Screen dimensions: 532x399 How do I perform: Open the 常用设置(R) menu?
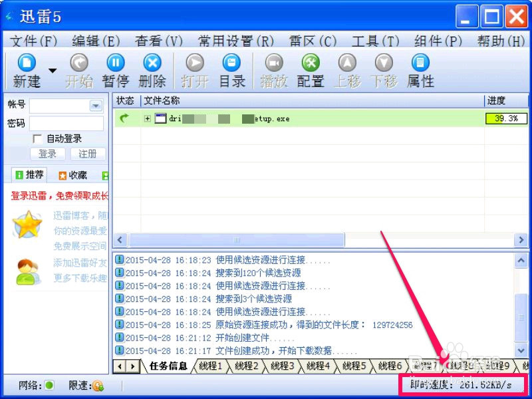(236, 41)
